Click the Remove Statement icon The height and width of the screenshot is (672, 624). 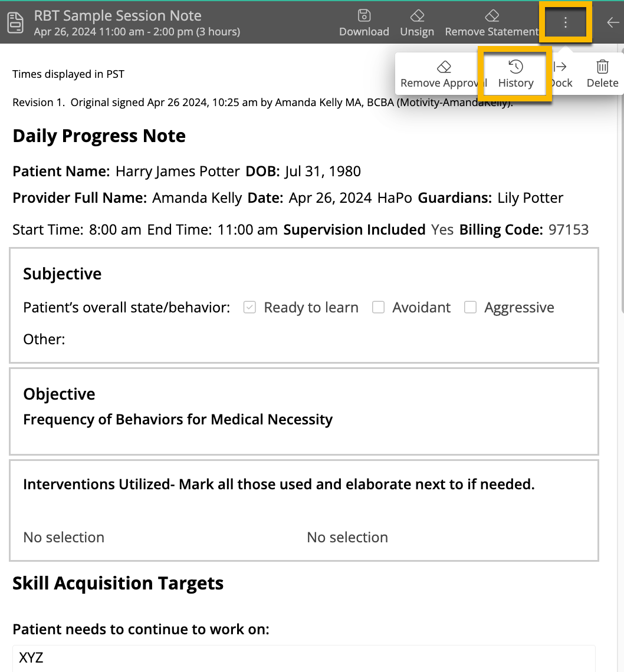click(x=491, y=16)
